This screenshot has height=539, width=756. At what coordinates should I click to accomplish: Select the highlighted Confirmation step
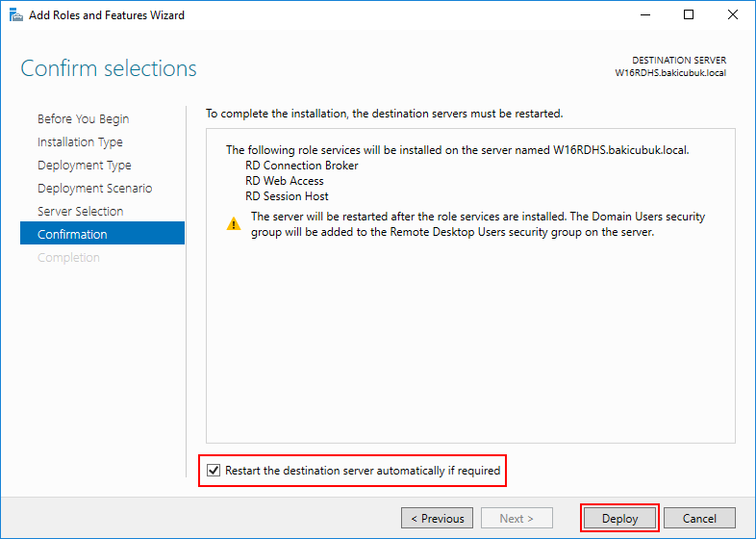pos(72,234)
